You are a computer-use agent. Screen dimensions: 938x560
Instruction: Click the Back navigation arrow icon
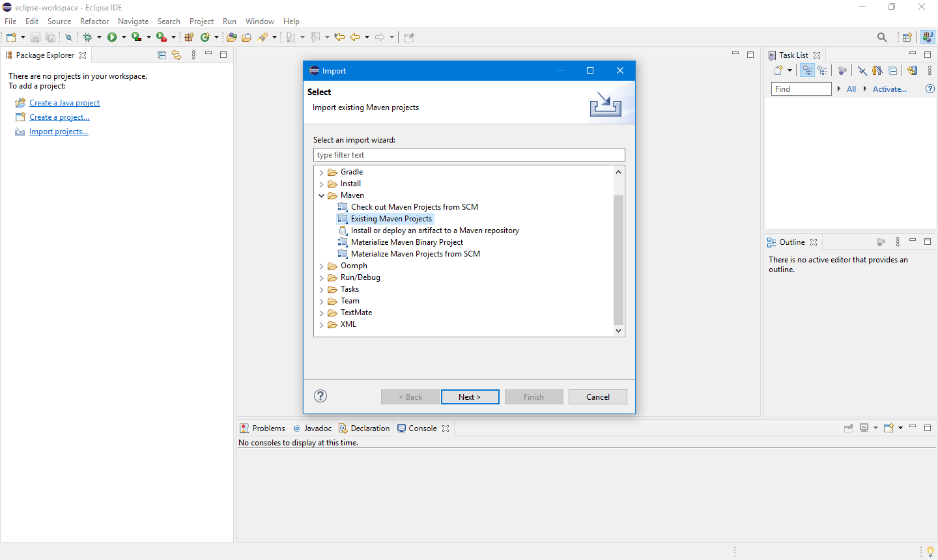click(x=355, y=37)
